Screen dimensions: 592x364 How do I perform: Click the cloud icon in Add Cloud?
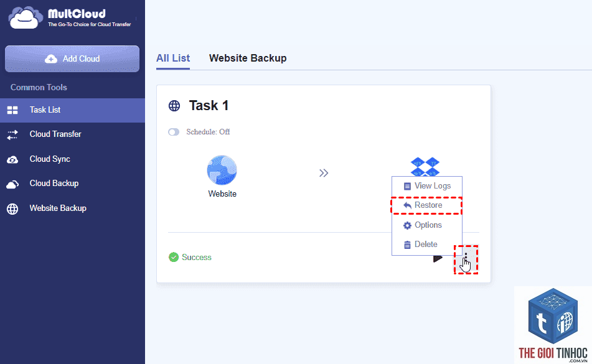(x=51, y=59)
